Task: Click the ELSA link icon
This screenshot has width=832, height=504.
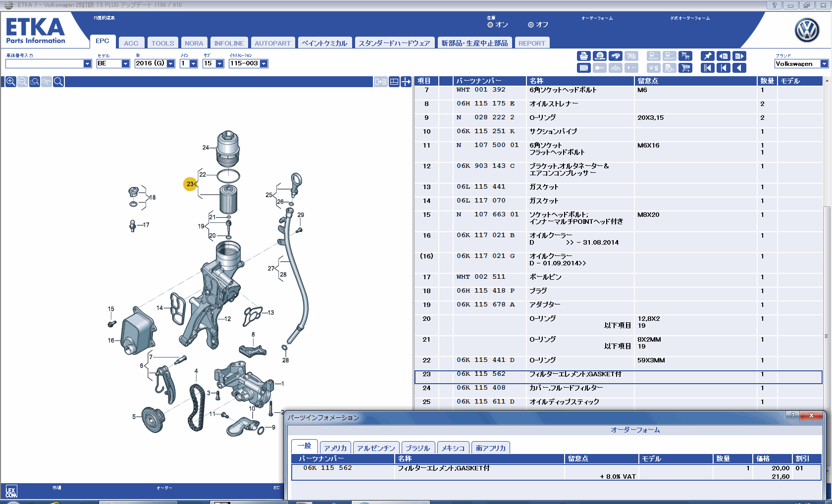Action: [x=654, y=56]
